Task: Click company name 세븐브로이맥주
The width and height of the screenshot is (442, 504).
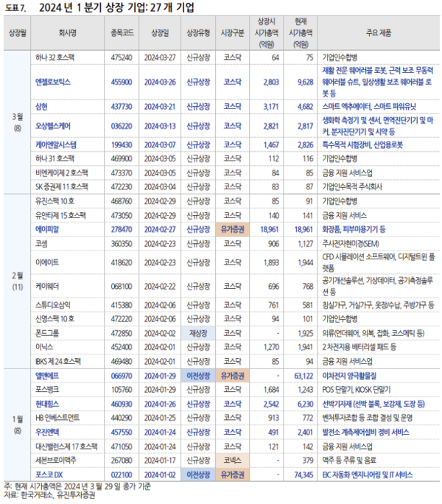Action: pyautogui.click(x=56, y=461)
